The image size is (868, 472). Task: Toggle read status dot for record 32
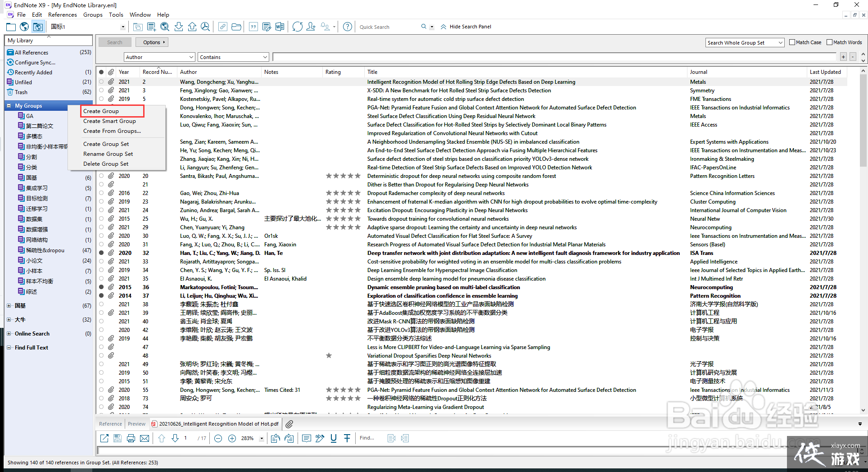[x=101, y=253]
